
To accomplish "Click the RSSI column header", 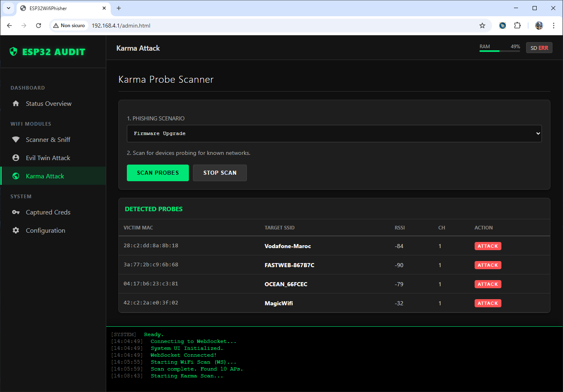I will click(400, 228).
